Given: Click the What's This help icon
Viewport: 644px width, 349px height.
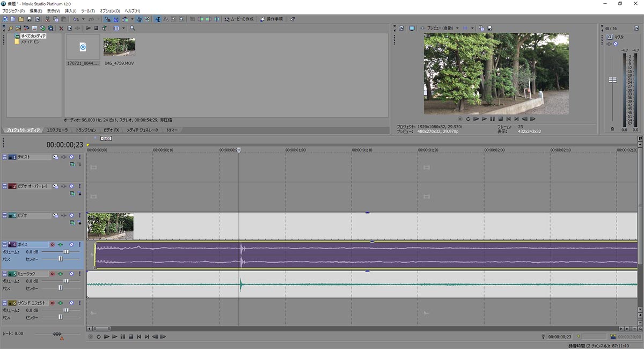Looking at the screenshot, I should (292, 19).
